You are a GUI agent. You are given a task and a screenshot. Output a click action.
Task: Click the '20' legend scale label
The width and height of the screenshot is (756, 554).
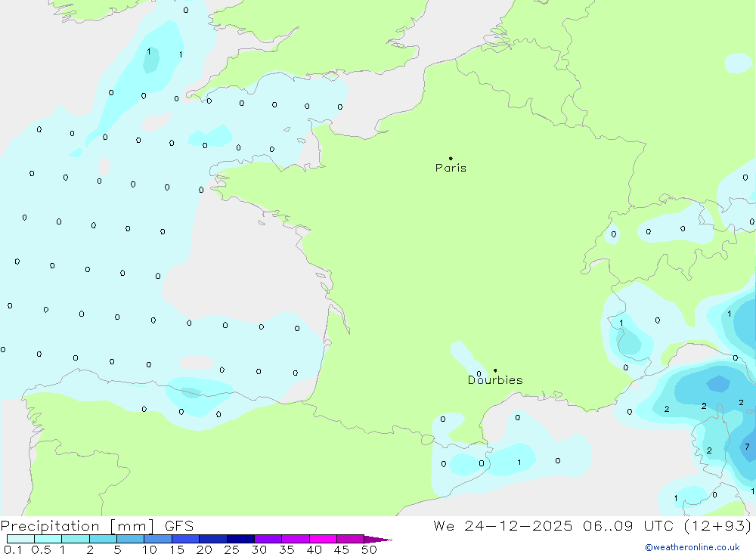(x=204, y=549)
